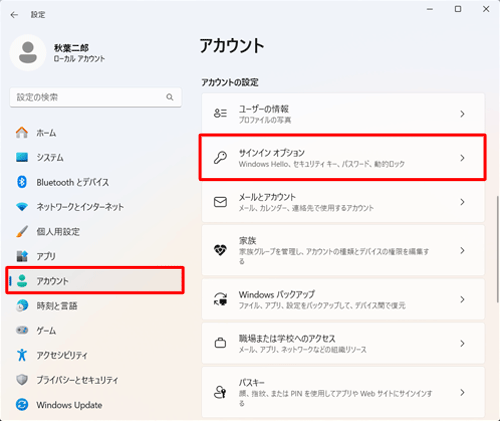Click the Windows バックアップ title text

tap(277, 294)
